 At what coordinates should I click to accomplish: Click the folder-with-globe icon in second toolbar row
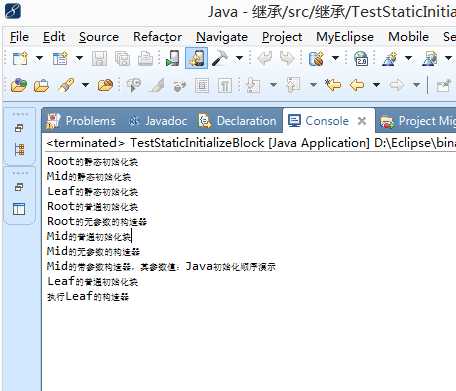point(19,85)
